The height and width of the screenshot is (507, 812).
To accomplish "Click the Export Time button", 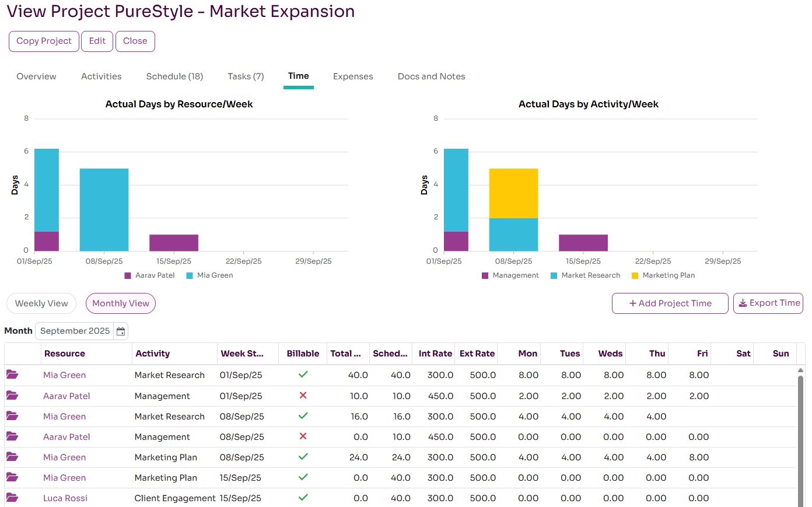I will [768, 303].
